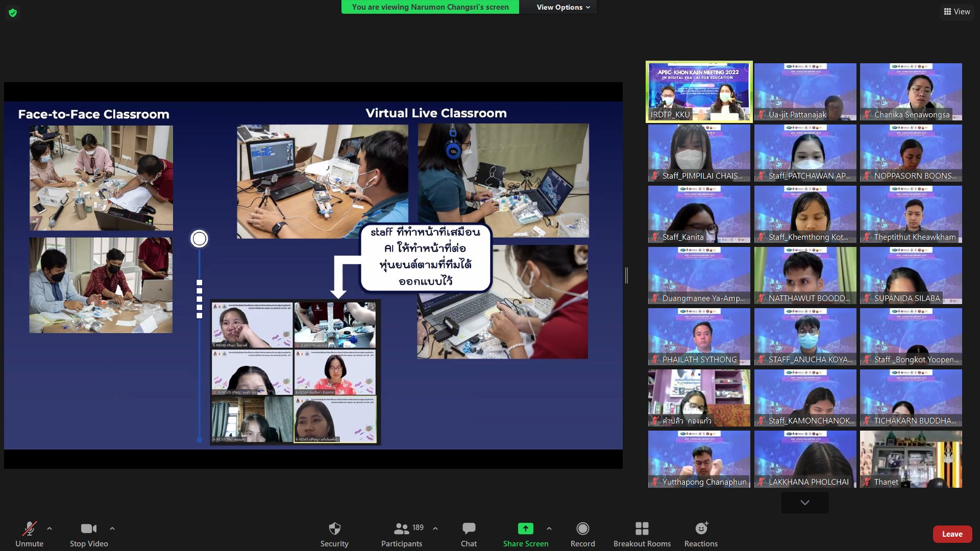The image size is (980, 551).
Task: Click the red Leave button
Action: (952, 534)
